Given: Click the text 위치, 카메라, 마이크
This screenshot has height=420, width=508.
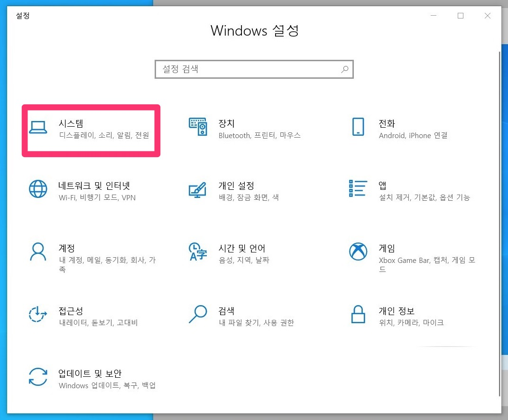Looking at the screenshot, I should (x=411, y=323).
